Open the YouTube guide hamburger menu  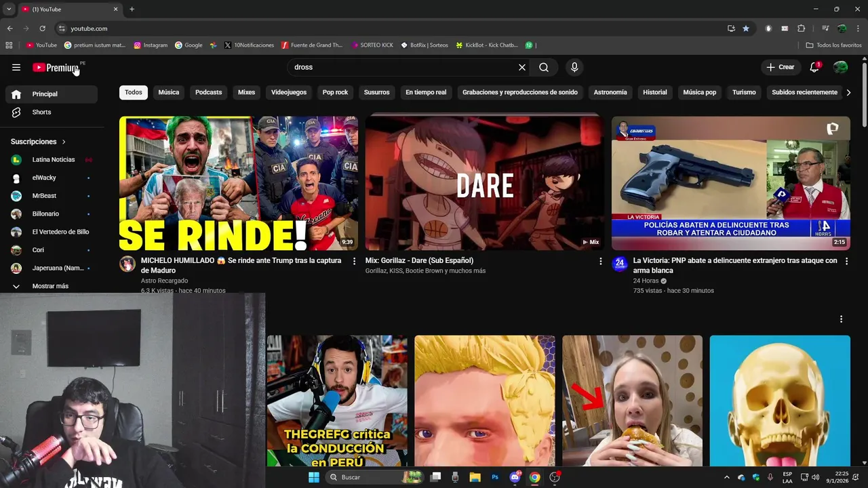(x=16, y=67)
